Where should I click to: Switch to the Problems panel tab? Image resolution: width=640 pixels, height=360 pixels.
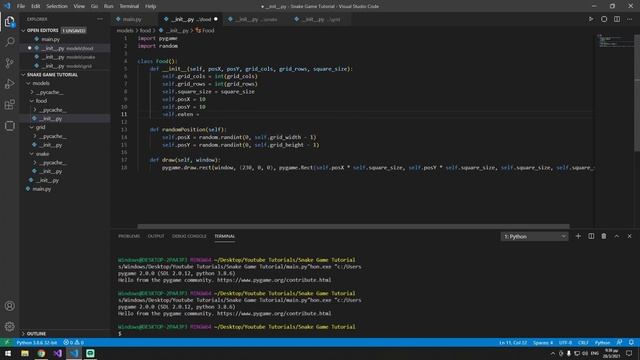(x=129, y=236)
